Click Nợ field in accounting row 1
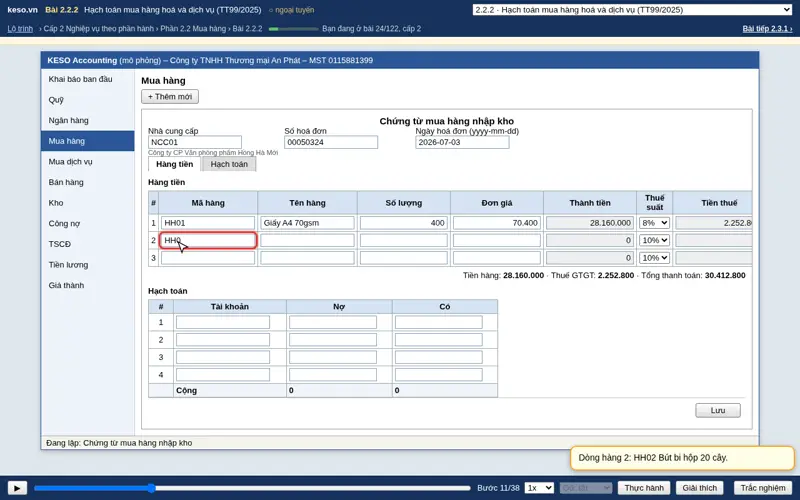This screenshot has height=500, width=800. tap(333, 322)
